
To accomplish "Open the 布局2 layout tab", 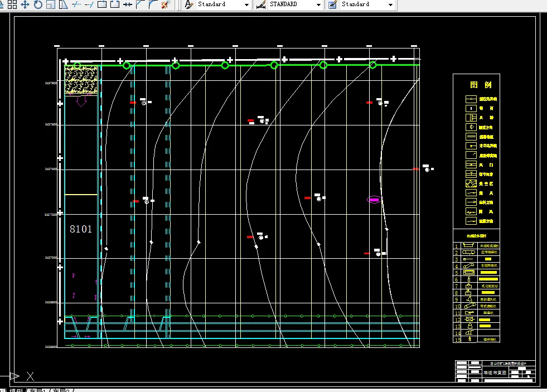I will point(61,390).
